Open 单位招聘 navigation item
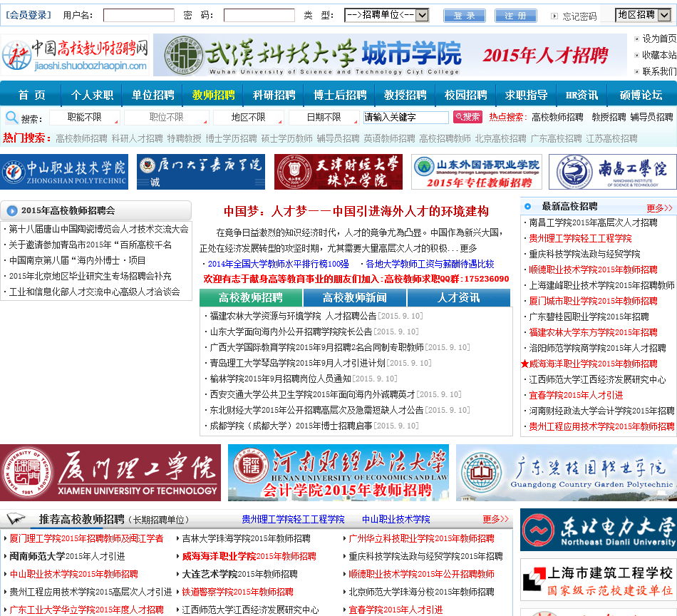Viewport: 677px width, 616px height. click(153, 95)
